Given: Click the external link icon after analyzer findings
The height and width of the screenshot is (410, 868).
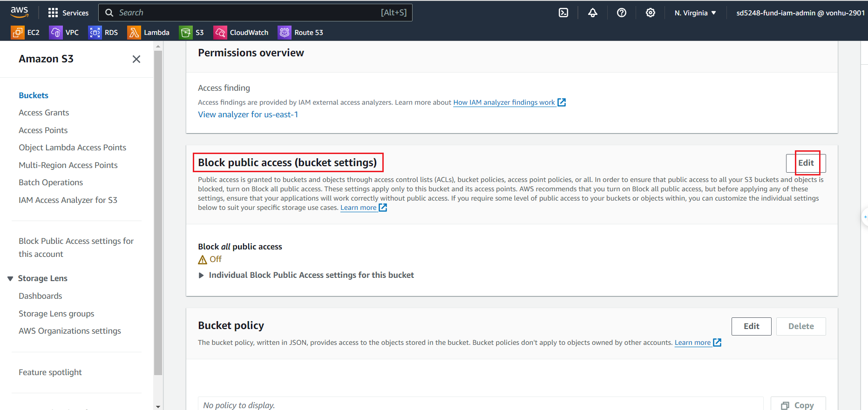Looking at the screenshot, I should pos(562,102).
